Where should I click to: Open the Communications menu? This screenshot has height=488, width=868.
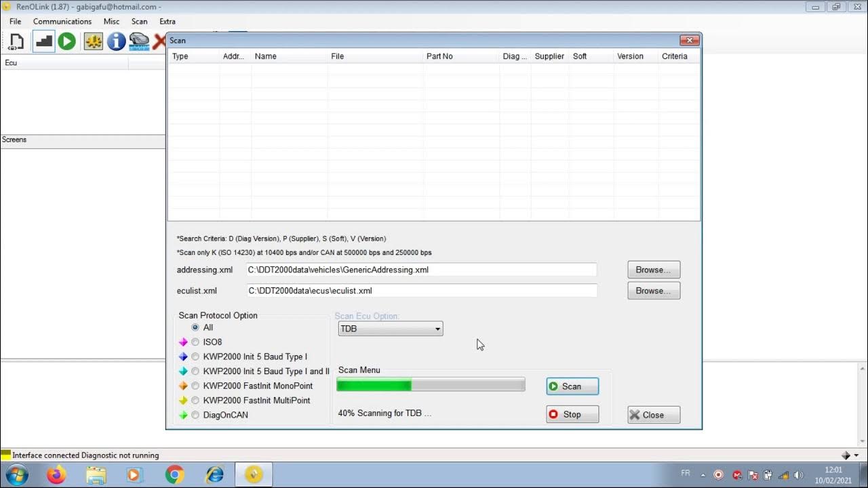62,22
